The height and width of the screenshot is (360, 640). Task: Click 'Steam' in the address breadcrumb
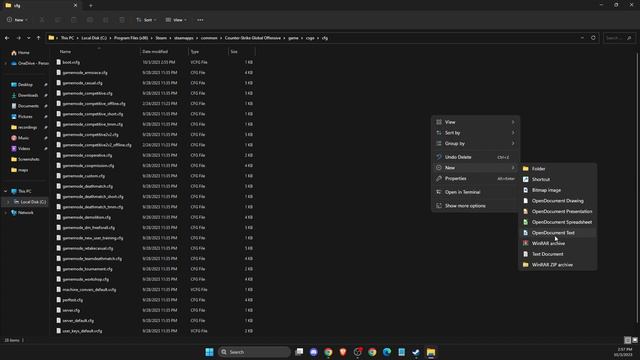point(161,38)
